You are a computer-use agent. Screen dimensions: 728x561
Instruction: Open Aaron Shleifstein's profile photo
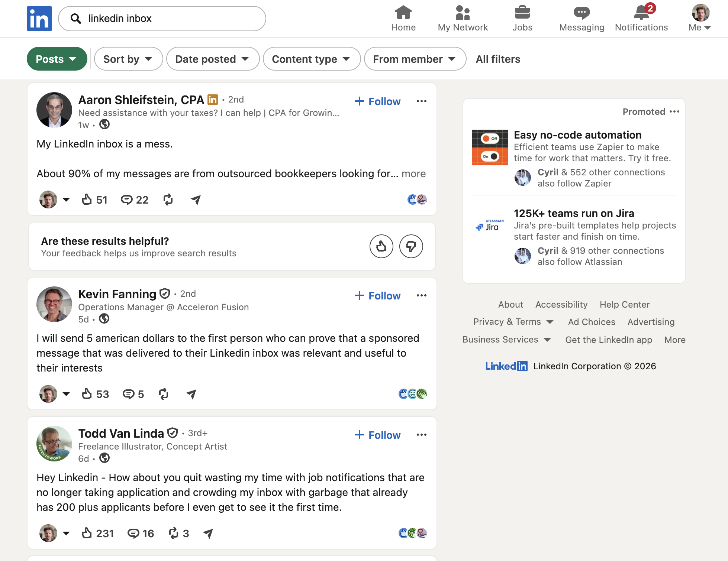tap(54, 110)
